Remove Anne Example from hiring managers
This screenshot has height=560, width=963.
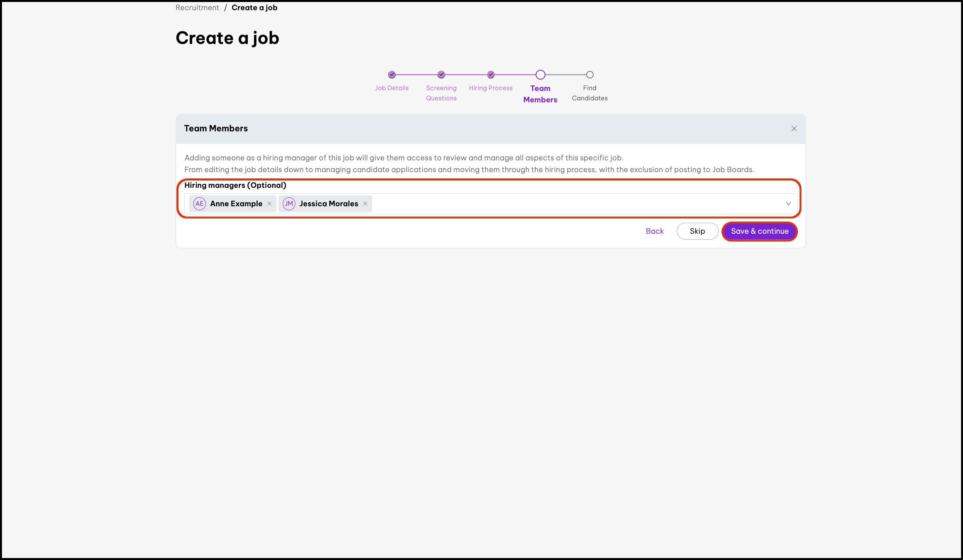click(x=269, y=204)
